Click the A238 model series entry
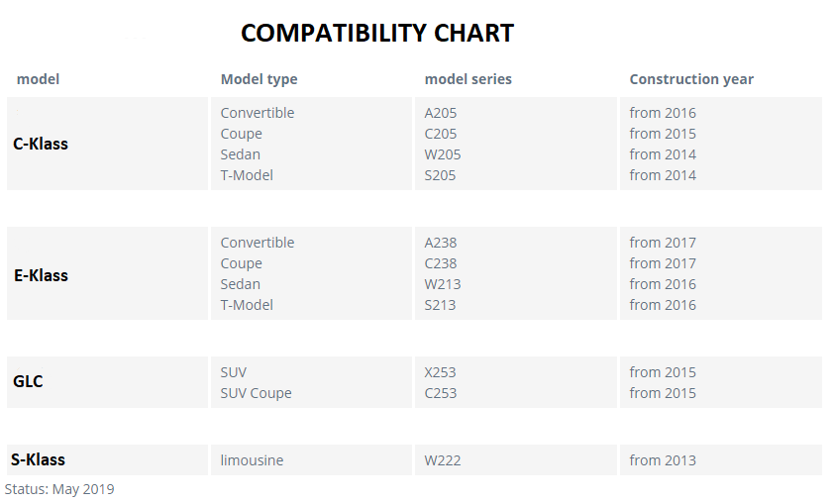The image size is (832, 504). click(441, 243)
